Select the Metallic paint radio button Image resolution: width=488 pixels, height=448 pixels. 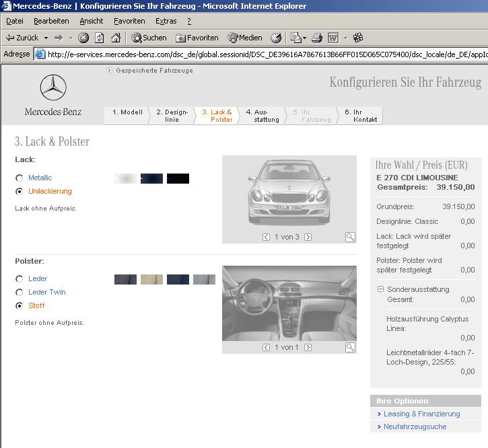click(x=19, y=178)
